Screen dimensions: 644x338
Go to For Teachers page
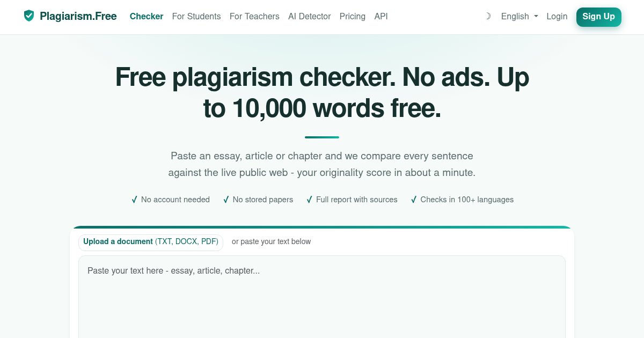(254, 16)
